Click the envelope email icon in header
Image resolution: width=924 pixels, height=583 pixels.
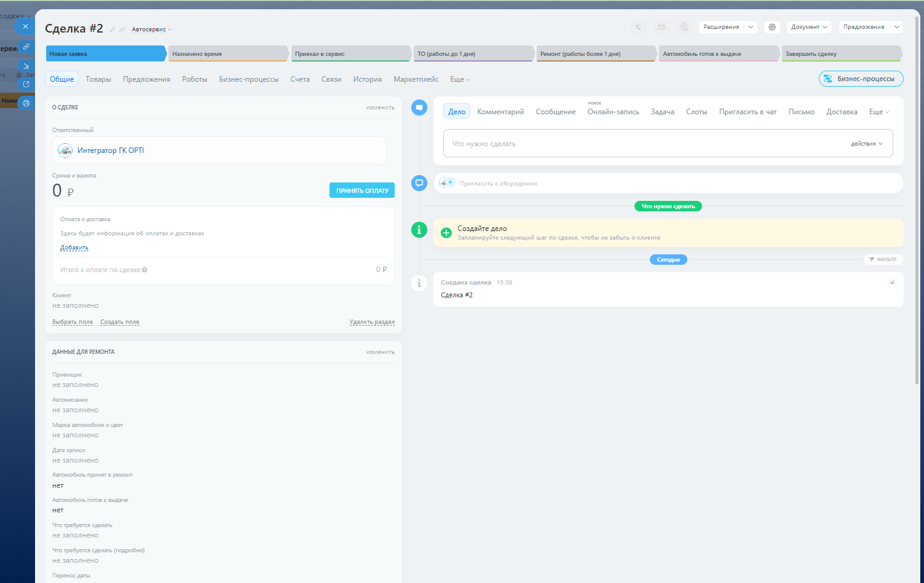[661, 27]
